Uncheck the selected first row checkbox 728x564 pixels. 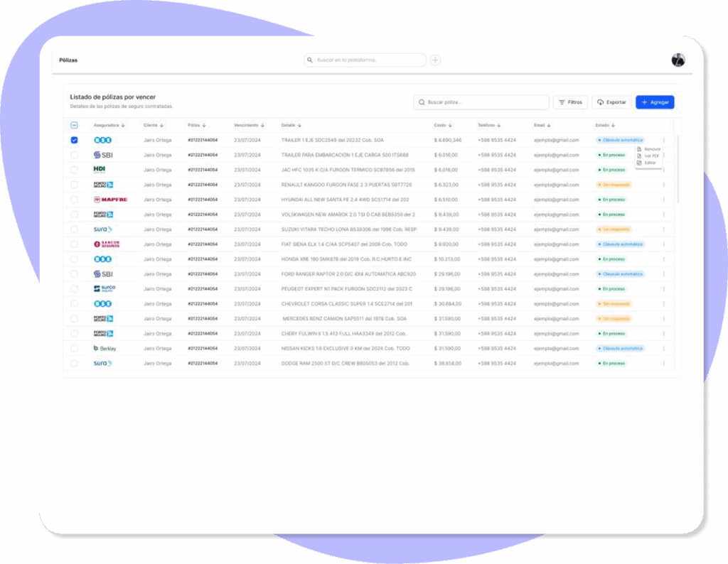coord(75,140)
